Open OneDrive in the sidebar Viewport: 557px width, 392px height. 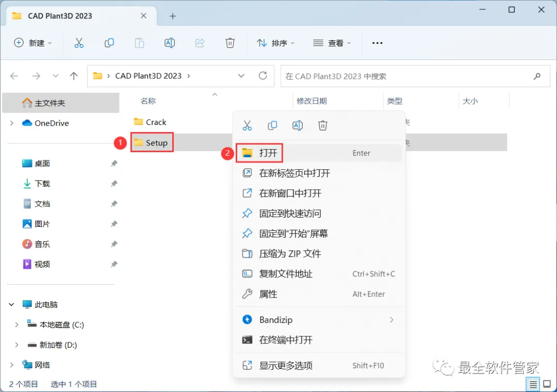pos(45,123)
